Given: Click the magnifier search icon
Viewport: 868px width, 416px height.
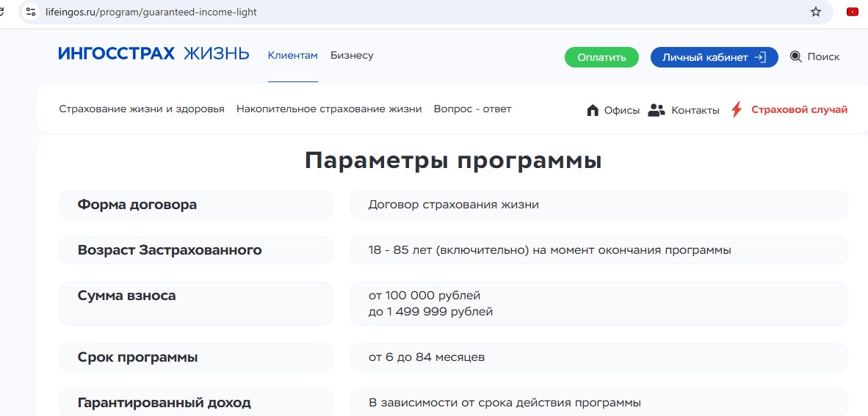Looking at the screenshot, I should [796, 56].
